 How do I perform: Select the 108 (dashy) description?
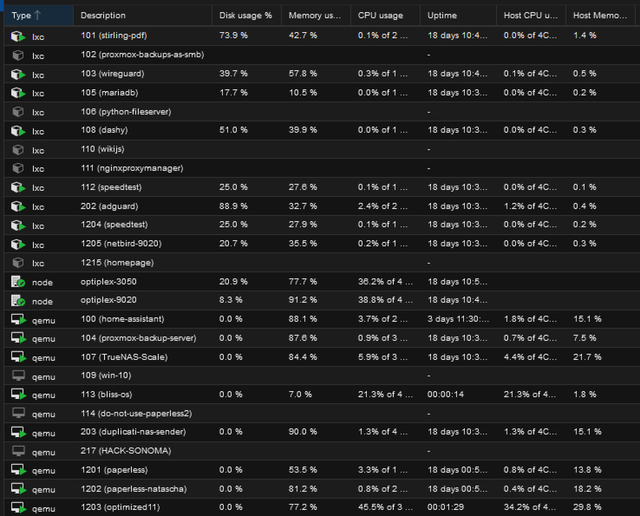(x=104, y=130)
